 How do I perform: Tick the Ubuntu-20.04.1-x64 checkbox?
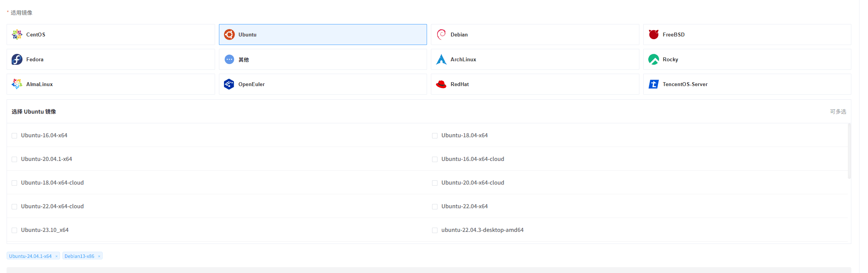14,159
